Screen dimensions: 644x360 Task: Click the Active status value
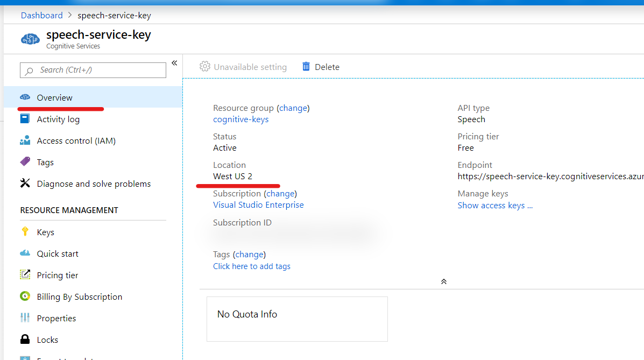pos(225,148)
